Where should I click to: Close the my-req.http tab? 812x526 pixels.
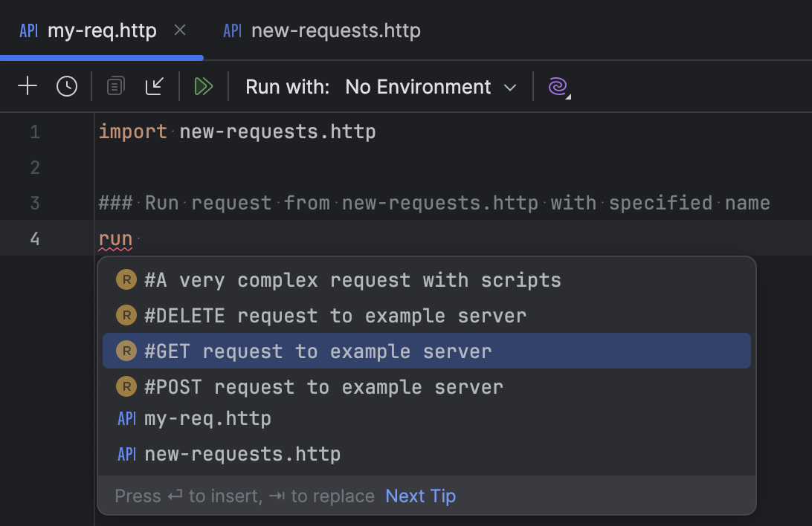179,31
